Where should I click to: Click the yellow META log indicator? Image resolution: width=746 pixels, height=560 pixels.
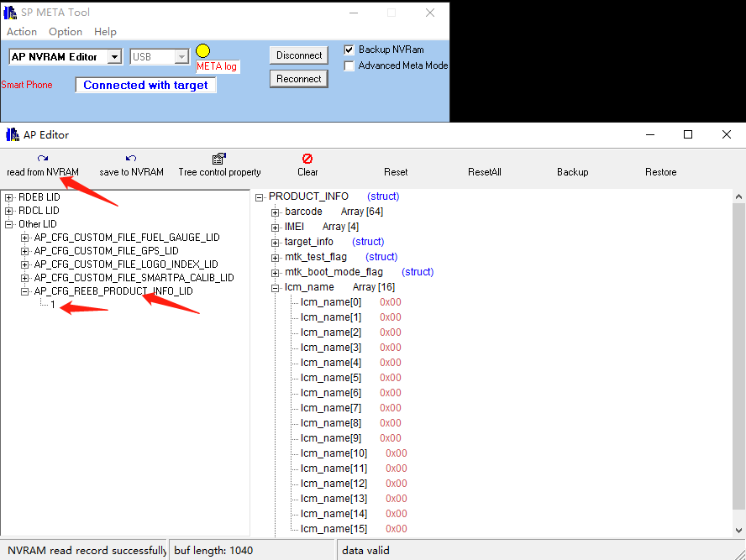(x=202, y=50)
